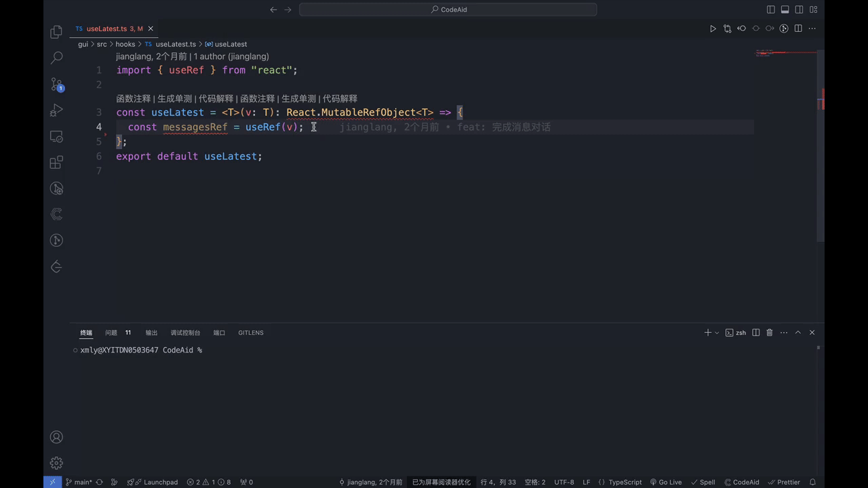Click the CodeAid command center search box
868x488 pixels.
pyautogui.click(x=448, y=9)
